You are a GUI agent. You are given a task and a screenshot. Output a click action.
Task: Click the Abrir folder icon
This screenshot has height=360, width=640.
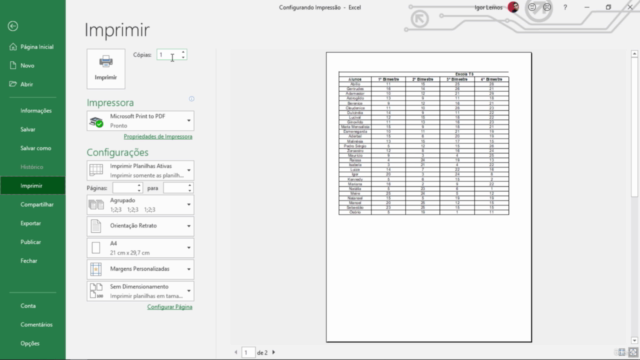[x=13, y=84]
